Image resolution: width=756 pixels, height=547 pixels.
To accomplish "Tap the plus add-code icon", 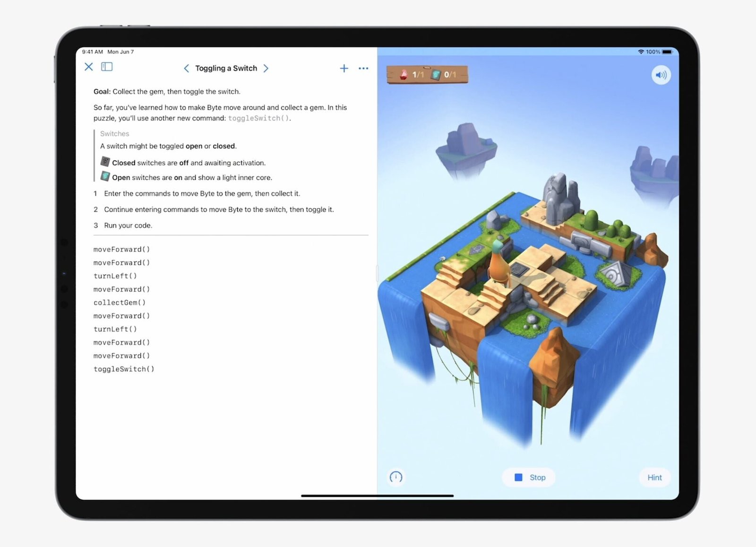I will [344, 69].
